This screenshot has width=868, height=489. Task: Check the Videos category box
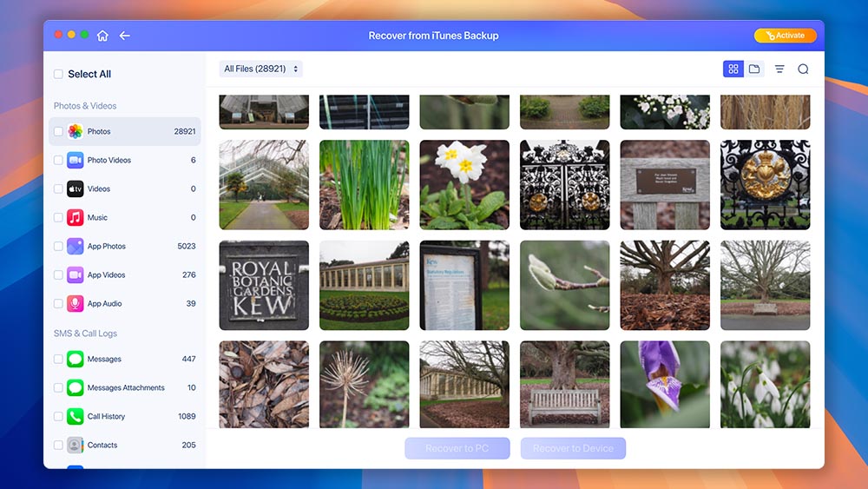pos(58,188)
